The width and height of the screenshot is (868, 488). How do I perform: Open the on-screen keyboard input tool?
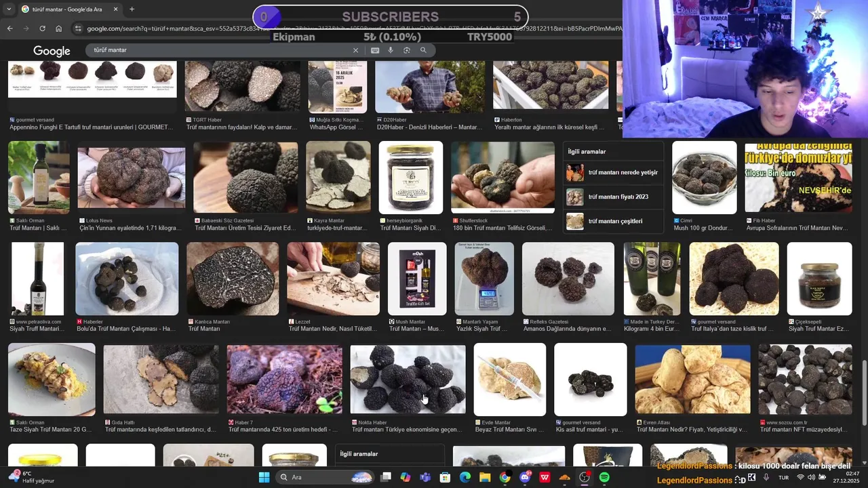[x=375, y=50]
